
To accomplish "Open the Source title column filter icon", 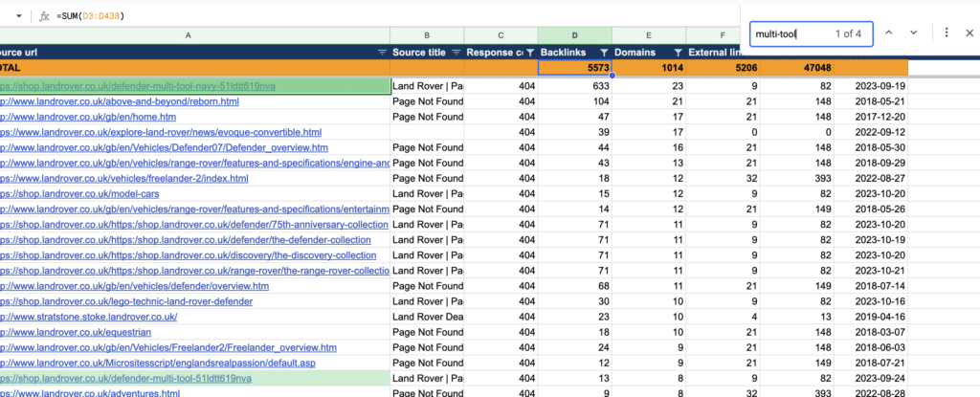I will (x=457, y=53).
